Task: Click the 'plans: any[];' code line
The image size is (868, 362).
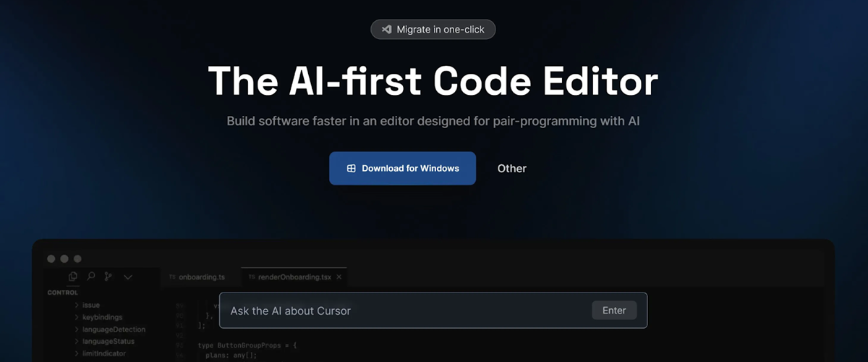Action: tap(231, 355)
